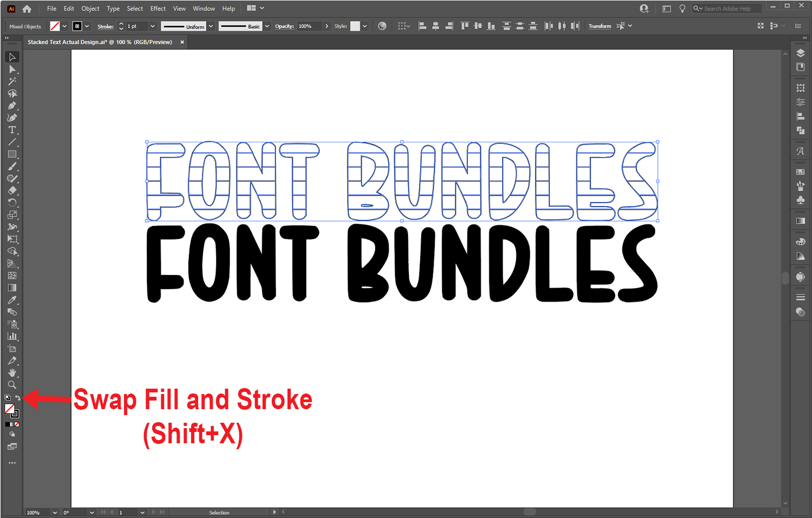Select the Shape Builder tool
Image resolution: width=812 pixels, height=518 pixels.
[12, 251]
